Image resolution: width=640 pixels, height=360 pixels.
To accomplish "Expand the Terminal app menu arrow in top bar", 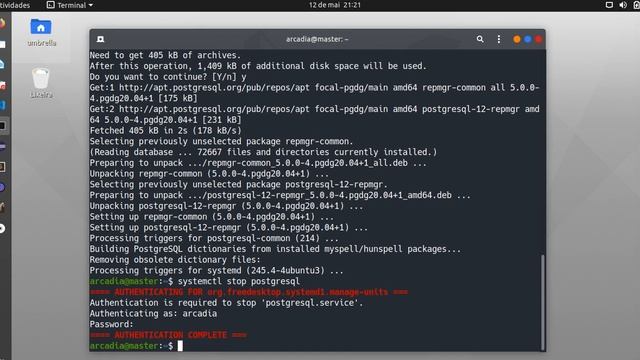I will point(91,5).
